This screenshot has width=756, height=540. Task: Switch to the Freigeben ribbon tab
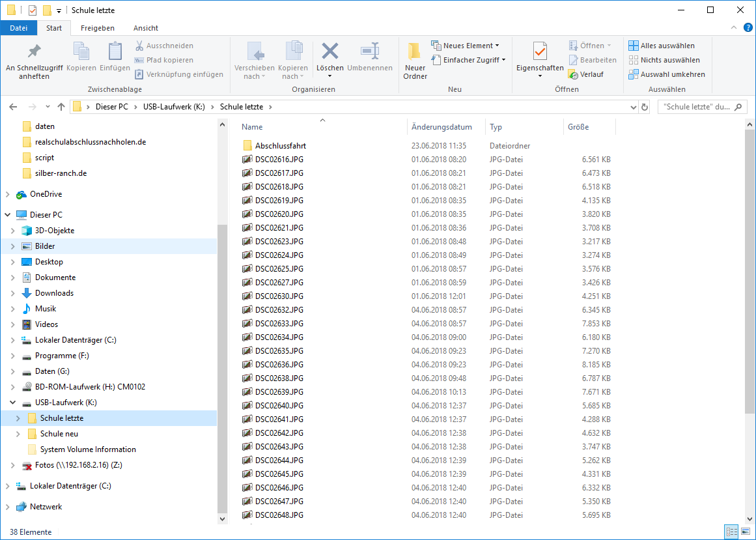pyautogui.click(x=98, y=28)
